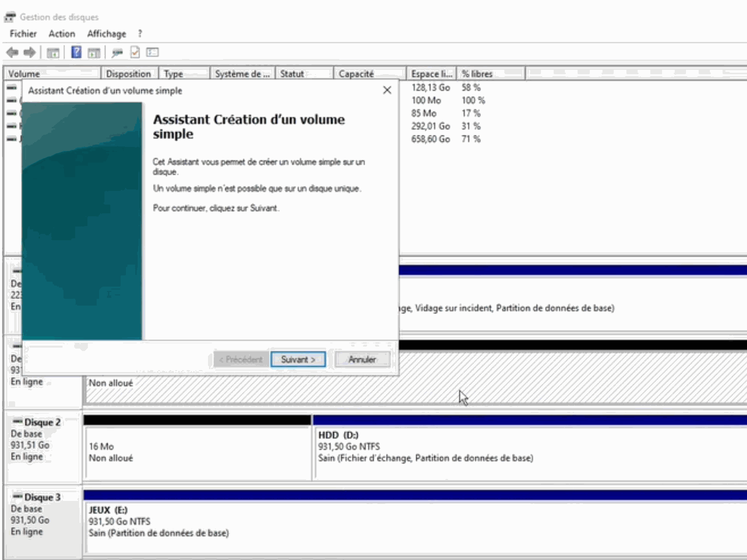Open the ? help menu in the menu bar
The width and height of the screenshot is (747, 560).
coord(140,34)
